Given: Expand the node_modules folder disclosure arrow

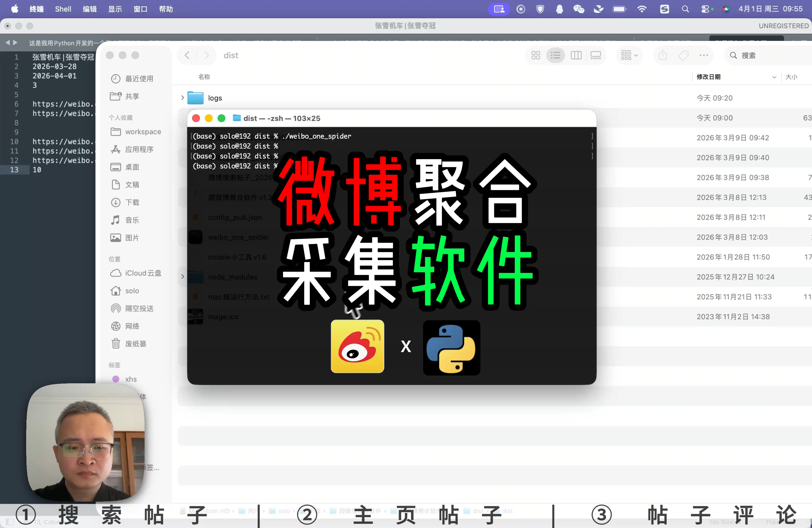Looking at the screenshot, I should [182, 277].
